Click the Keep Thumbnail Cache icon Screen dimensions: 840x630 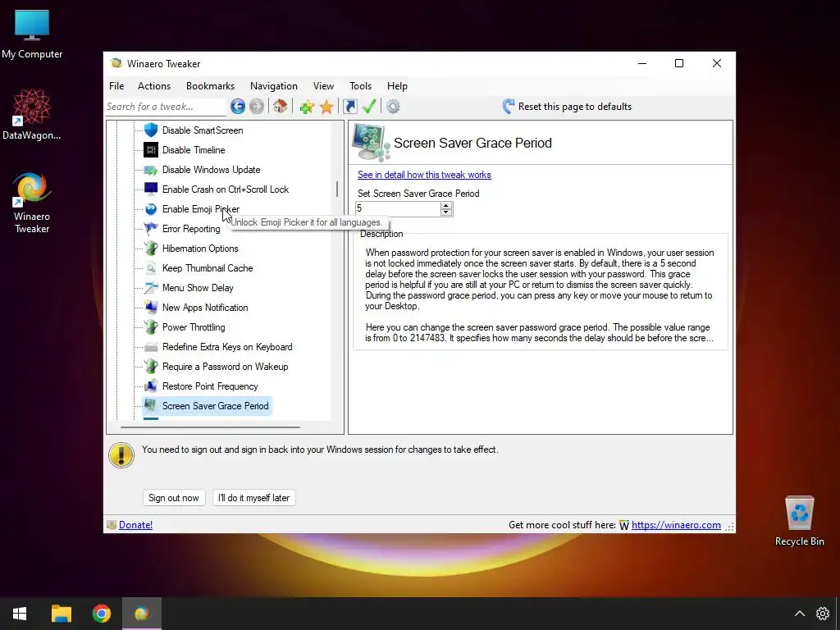151,268
